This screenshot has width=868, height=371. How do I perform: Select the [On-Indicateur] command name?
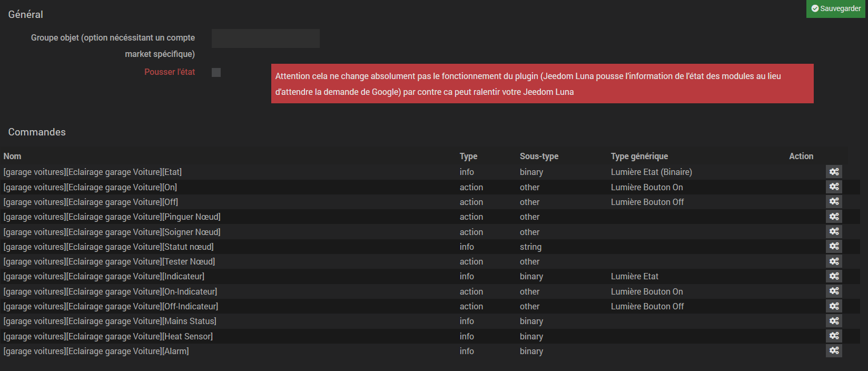pos(110,291)
